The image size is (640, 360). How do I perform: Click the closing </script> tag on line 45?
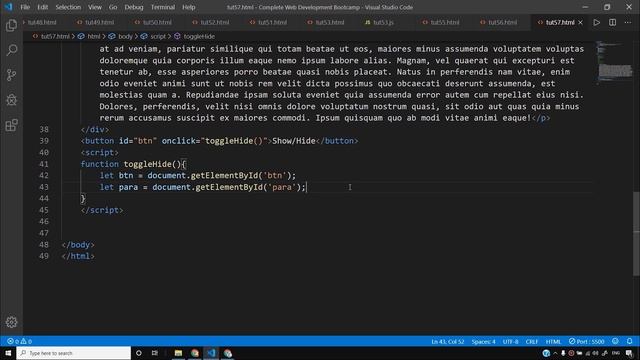102,210
